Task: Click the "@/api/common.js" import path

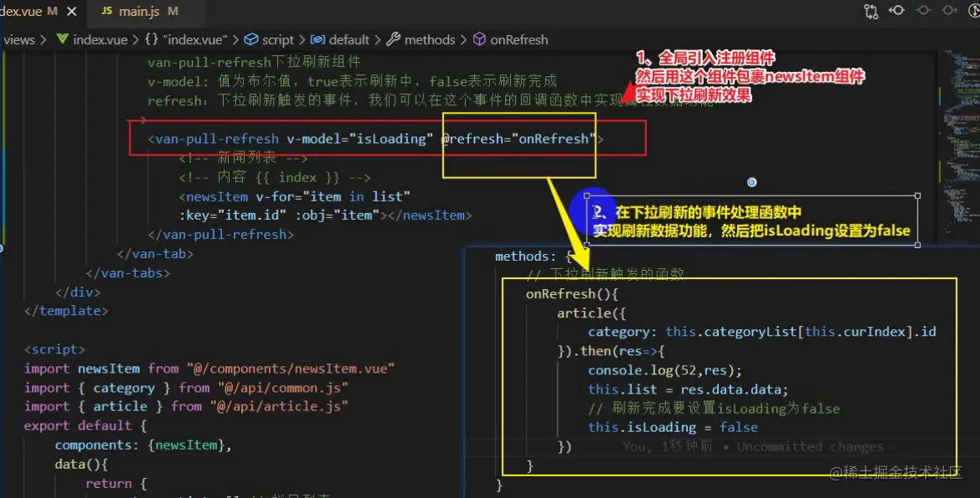Action: click(x=282, y=388)
